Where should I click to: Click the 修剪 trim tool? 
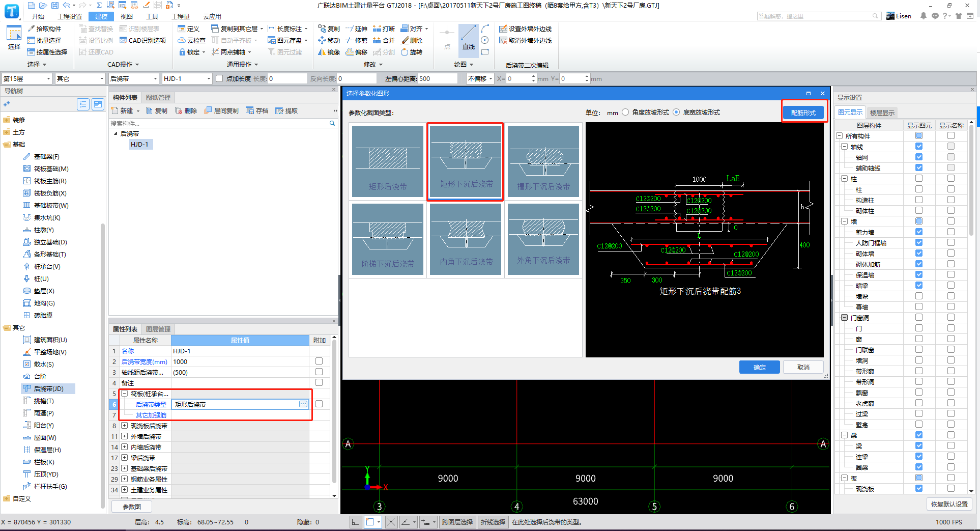click(x=357, y=41)
